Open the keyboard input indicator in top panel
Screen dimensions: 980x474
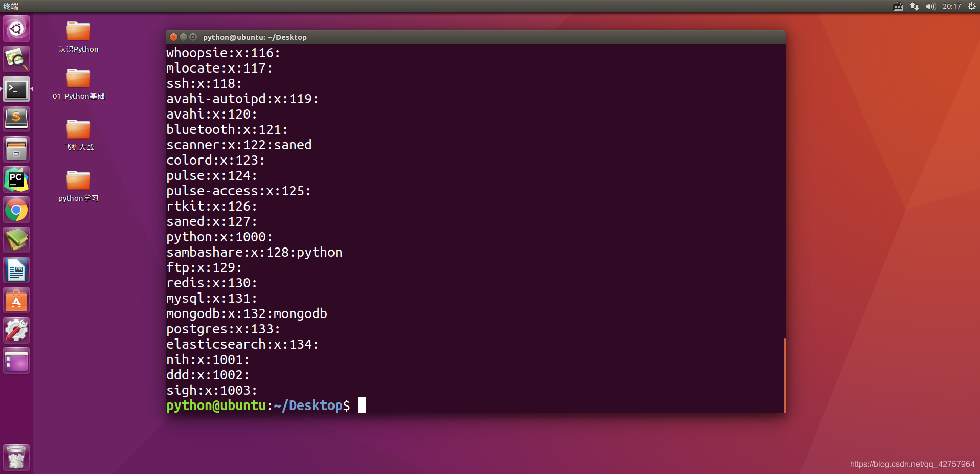tap(898, 6)
